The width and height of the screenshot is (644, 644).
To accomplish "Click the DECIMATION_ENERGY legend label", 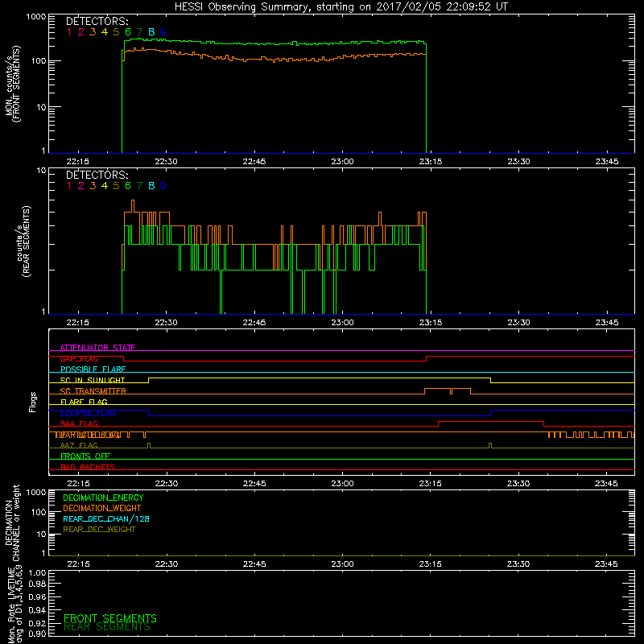I will tap(103, 497).
